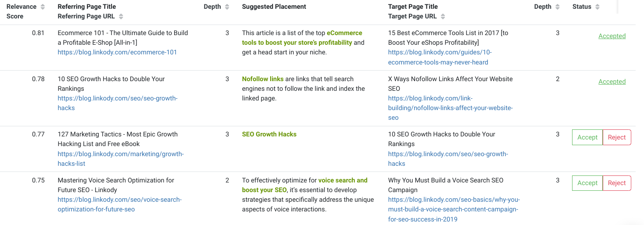Click Accepted status for Nofollow links row

pyautogui.click(x=612, y=82)
